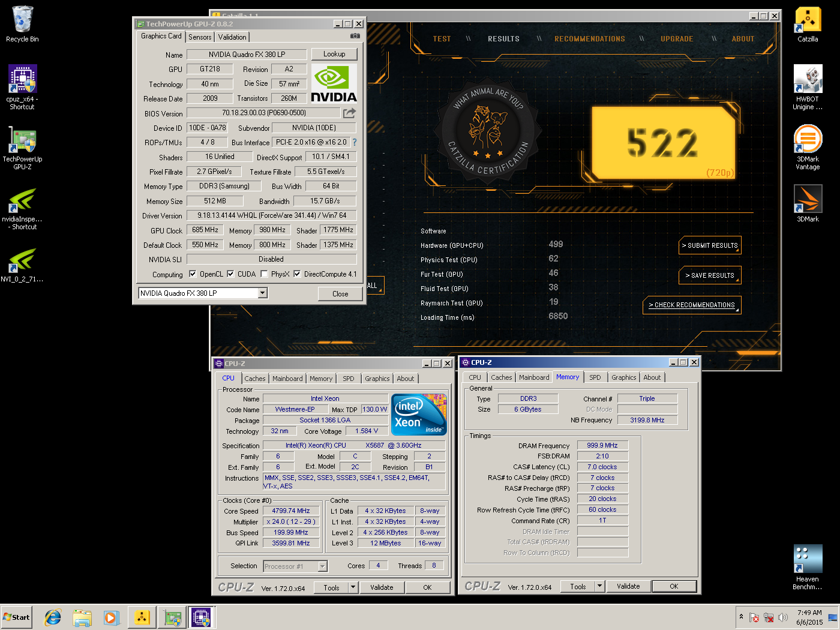This screenshot has width=840, height=630.
Task: Open Internet Explorer from the taskbar
Action: point(53,617)
